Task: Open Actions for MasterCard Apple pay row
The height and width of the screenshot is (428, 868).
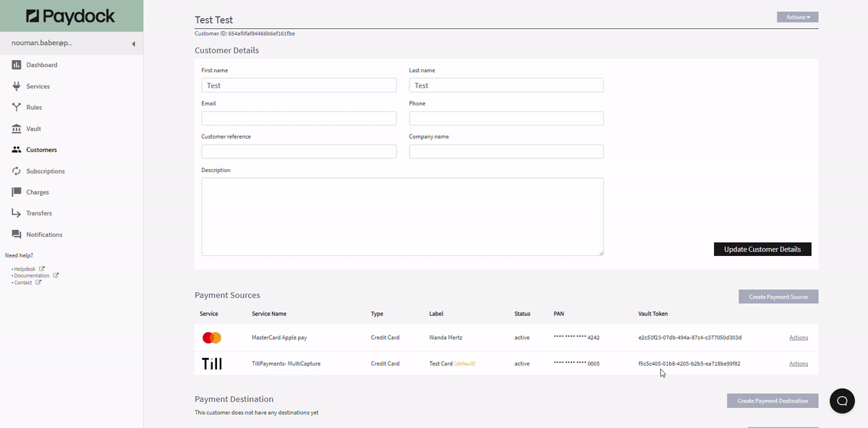Action: pos(798,338)
